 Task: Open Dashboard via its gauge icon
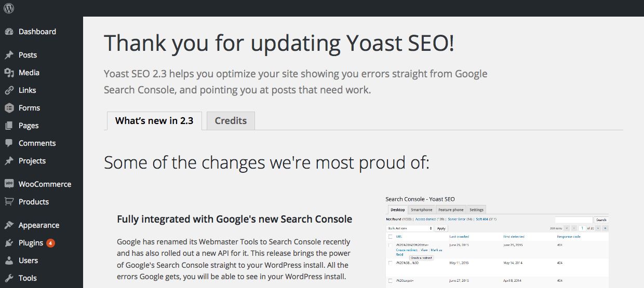(9, 32)
